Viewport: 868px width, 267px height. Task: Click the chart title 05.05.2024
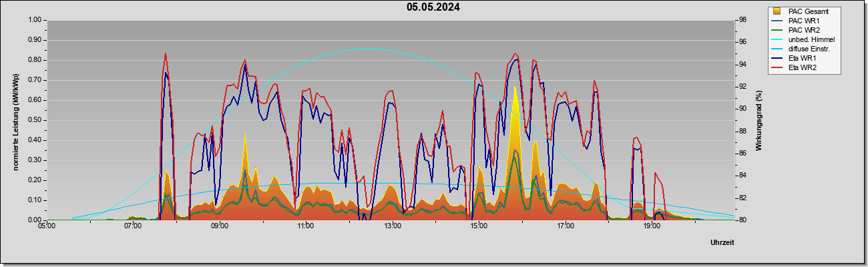pos(433,7)
